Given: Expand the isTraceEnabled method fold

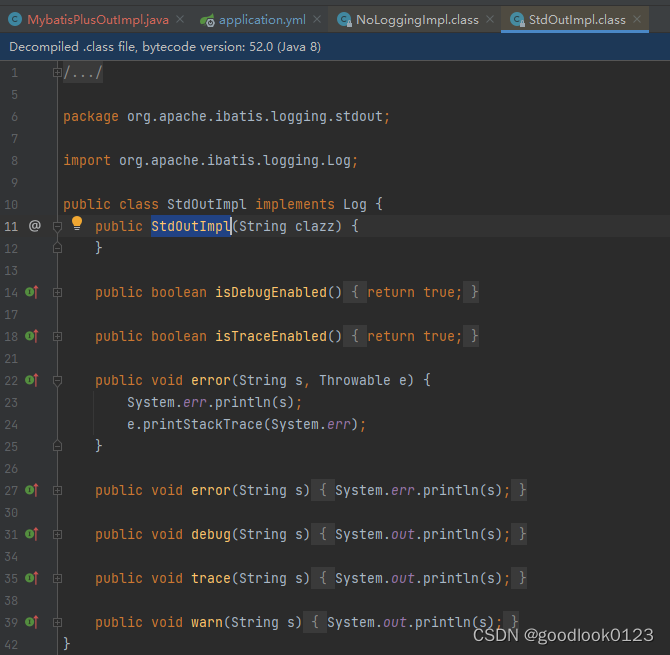Looking at the screenshot, I should tap(57, 336).
